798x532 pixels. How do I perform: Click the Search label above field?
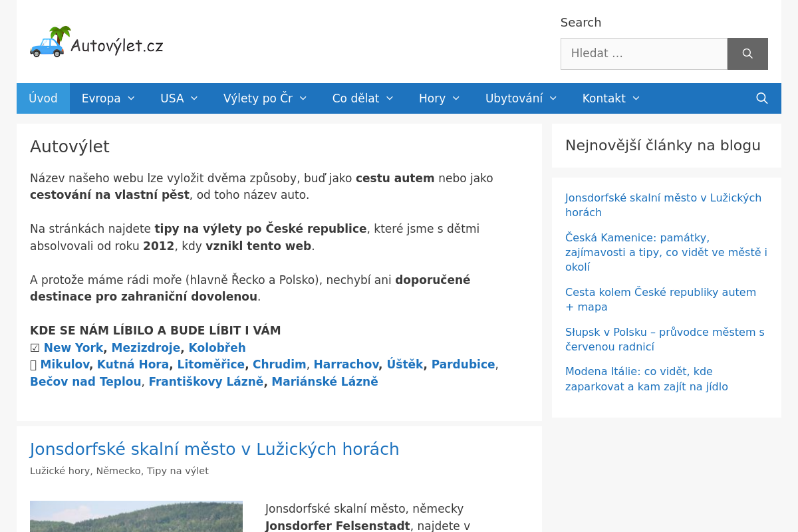pos(581,23)
